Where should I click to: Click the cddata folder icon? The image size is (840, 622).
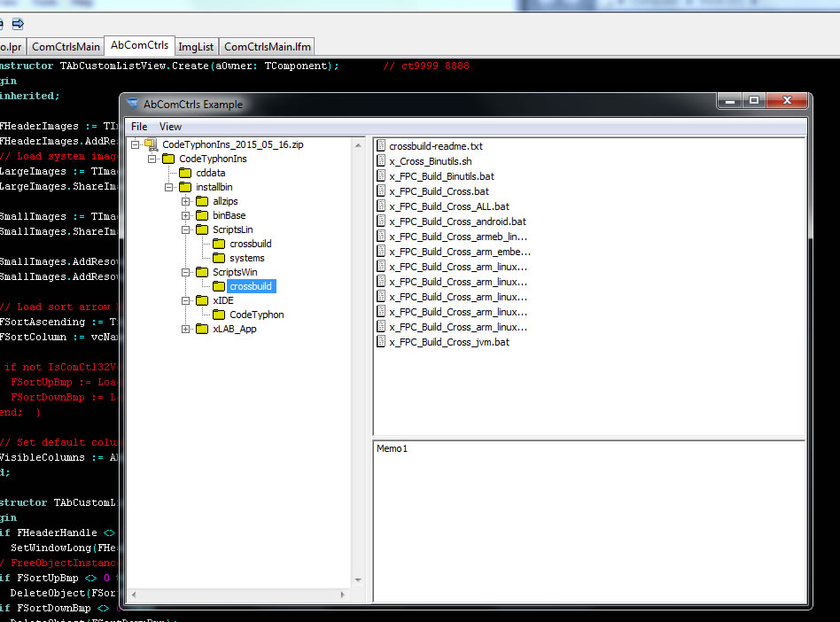[185, 173]
